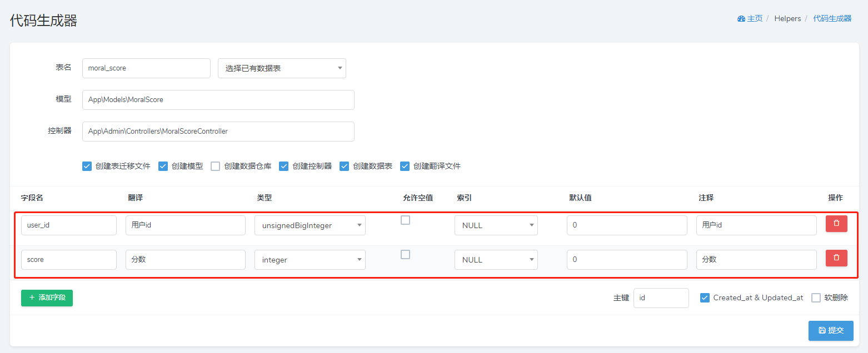
Task: Go to 主页 breadcrumb link
Action: coord(755,19)
